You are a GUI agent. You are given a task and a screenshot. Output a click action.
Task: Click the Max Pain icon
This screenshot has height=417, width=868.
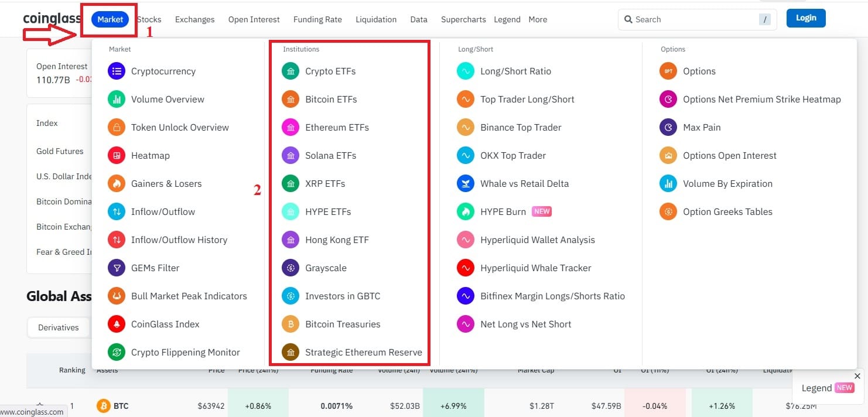[x=668, y=128]
